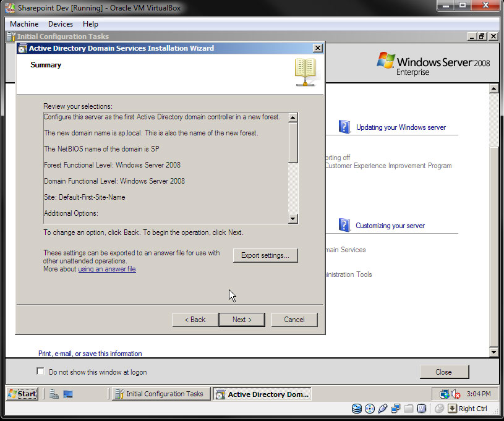Click 'Print, e-mail, or save this information' link

[x=90, y=354]
